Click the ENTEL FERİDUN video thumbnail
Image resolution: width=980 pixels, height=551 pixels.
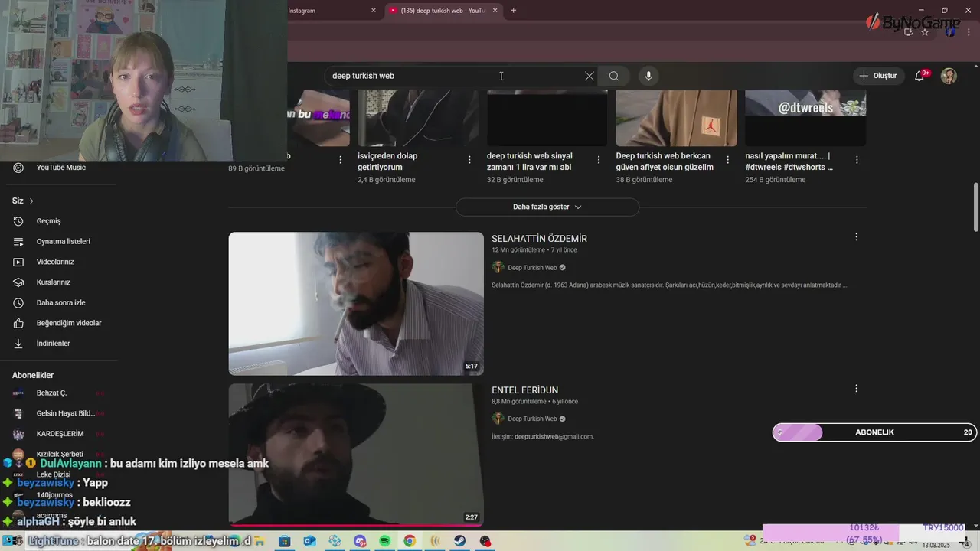click(x=356, y=455)
